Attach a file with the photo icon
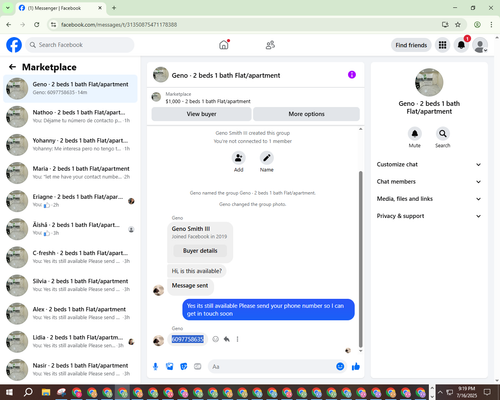 pos(170,367)
